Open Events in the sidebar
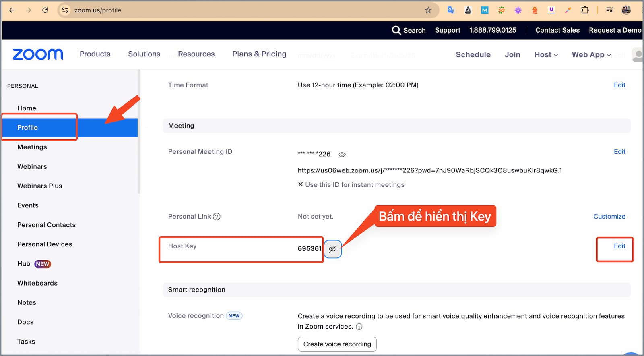The height and width of the screenshot is (356, 644). [28, 205]
